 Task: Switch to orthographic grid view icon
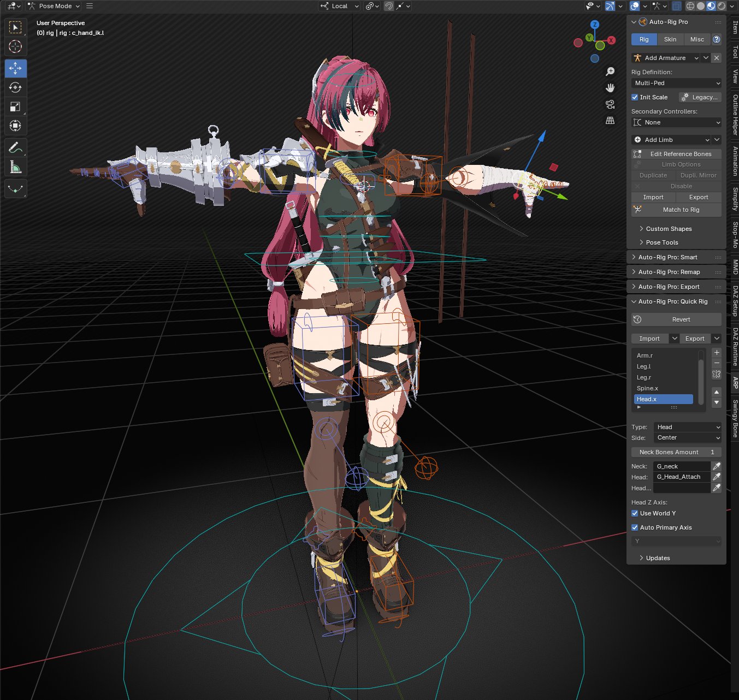pos(610,120)
